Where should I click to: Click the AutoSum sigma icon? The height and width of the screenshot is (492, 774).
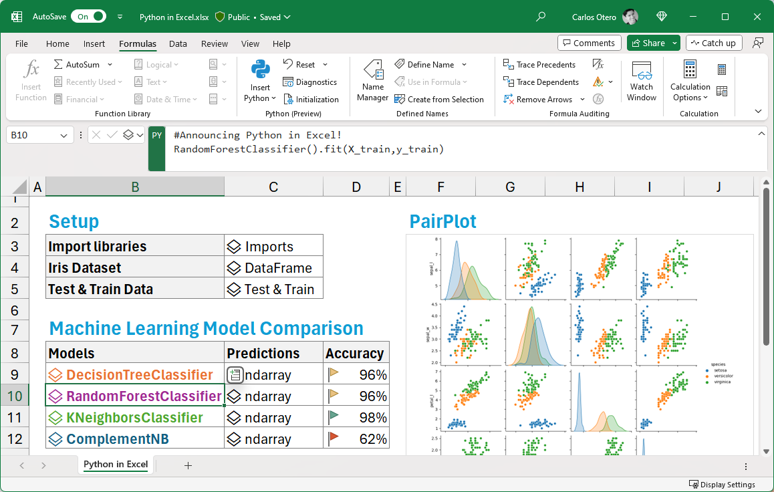coord(58,65)
